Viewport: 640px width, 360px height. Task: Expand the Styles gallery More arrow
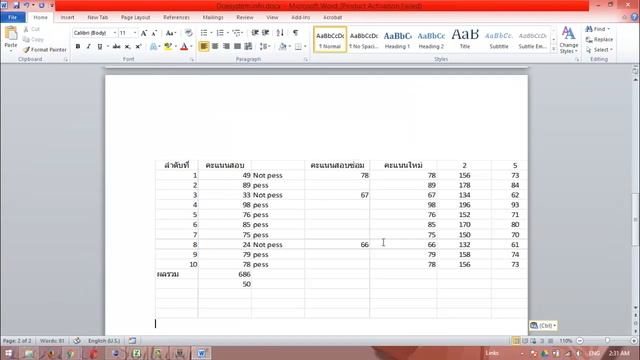click(554, 49)
